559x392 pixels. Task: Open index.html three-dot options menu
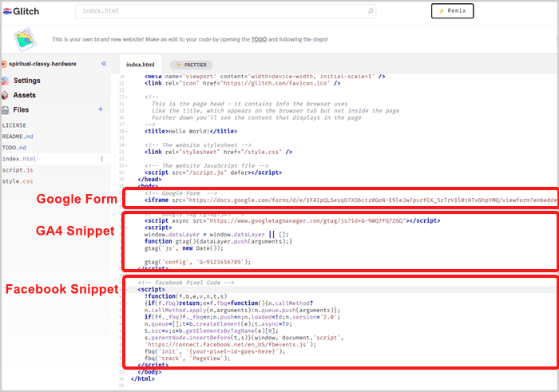coord(101,159)
